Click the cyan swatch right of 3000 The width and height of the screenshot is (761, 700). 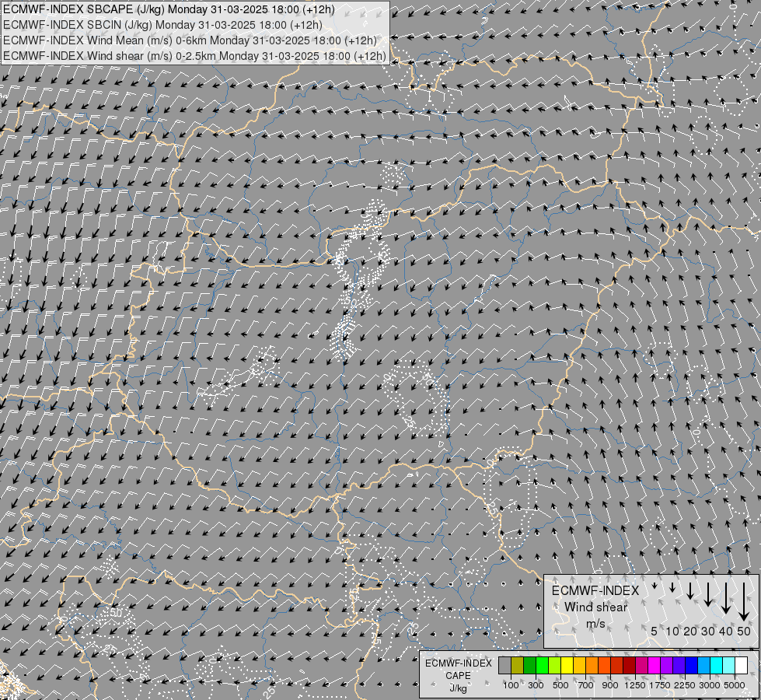point(717,666)
